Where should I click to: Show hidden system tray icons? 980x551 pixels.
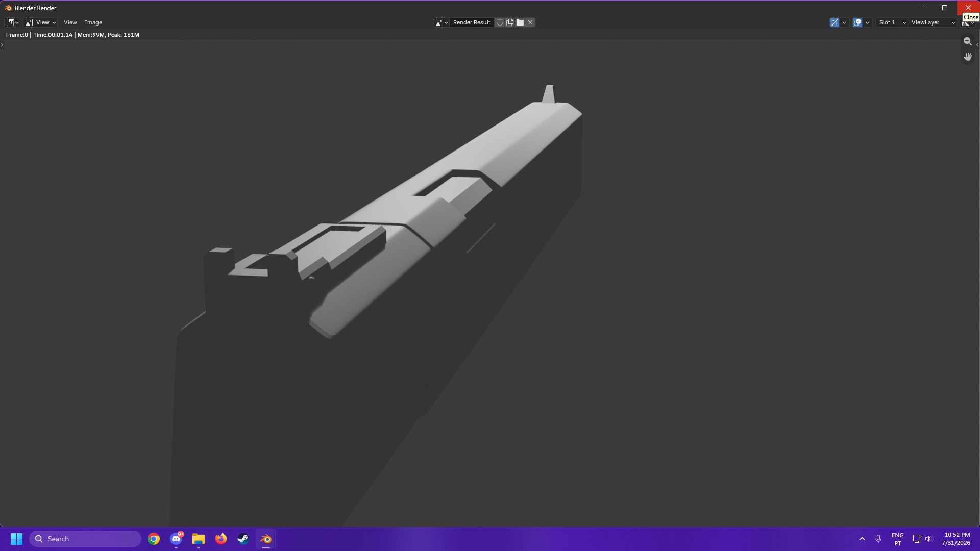tap(862, 539)
